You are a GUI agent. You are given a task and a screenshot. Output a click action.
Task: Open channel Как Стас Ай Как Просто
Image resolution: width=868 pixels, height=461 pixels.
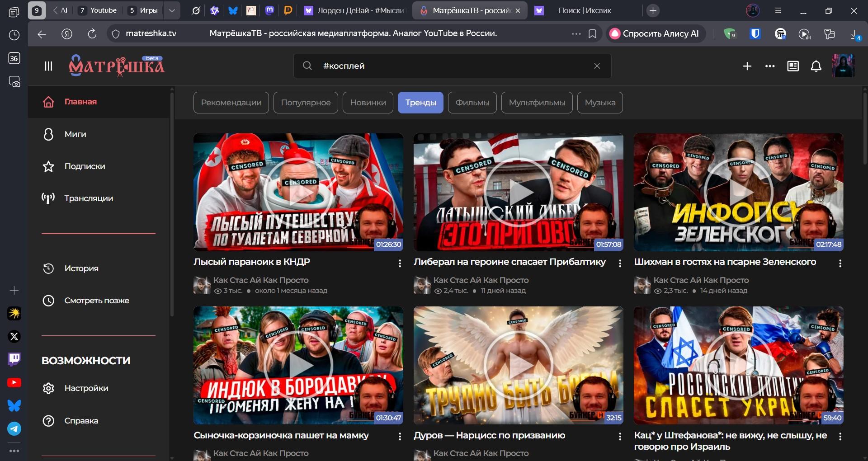pos(261,280)
